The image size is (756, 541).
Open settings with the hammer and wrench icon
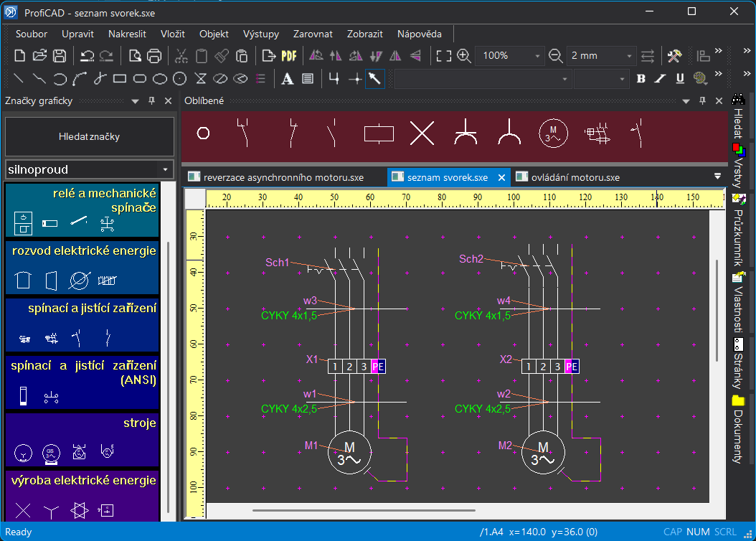(x=674, y=56)
